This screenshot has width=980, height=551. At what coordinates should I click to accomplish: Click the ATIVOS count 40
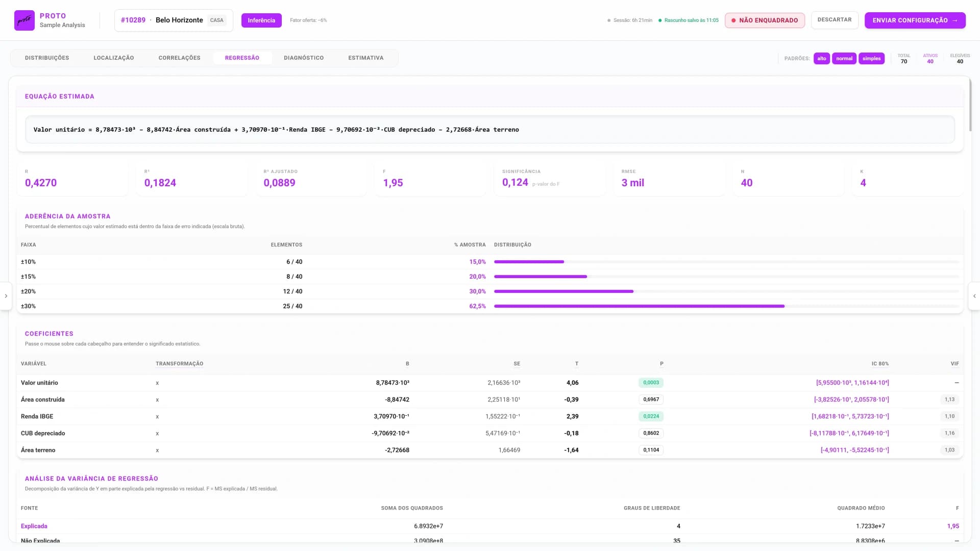click(930, 62)
